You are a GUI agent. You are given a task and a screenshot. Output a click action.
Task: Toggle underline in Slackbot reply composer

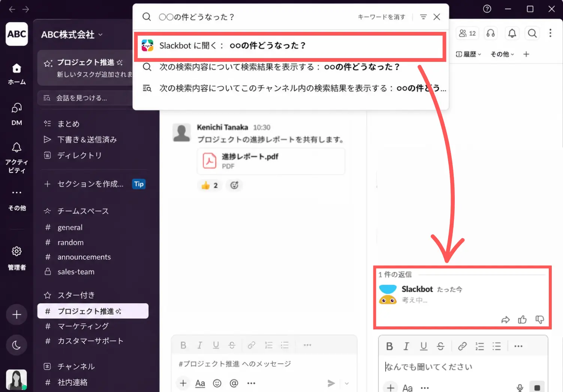point(424,346)
